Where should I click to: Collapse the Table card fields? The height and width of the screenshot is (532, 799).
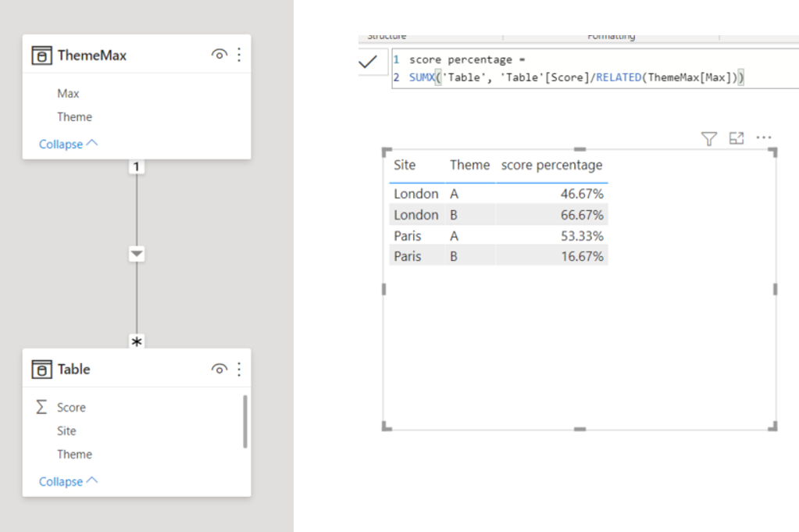[x=68, y=481]
